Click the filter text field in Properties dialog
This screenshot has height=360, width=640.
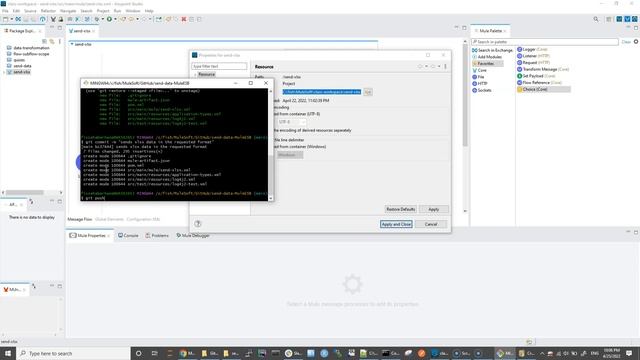point(219,66)
